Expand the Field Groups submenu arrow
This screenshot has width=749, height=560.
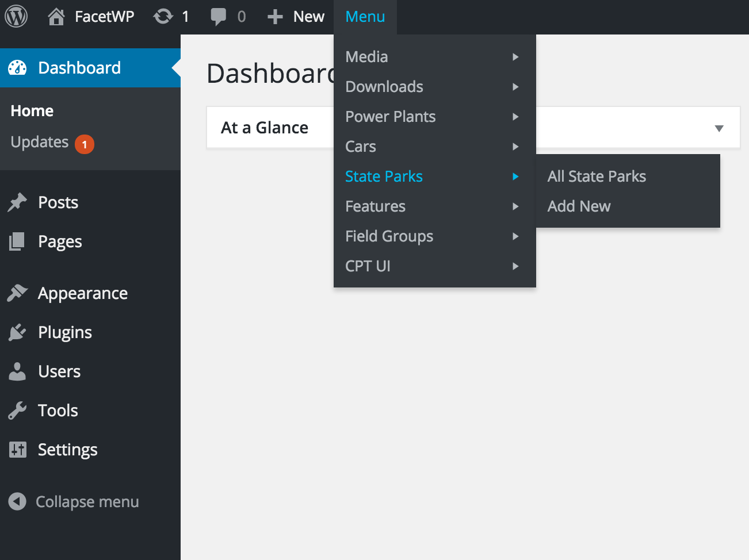515,236
